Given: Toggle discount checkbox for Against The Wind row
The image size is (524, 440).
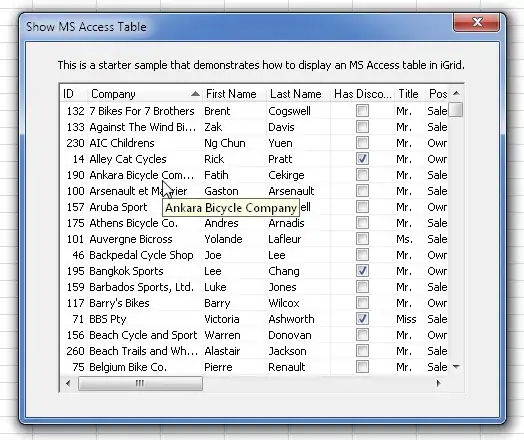Looking at the screenshot, I should coord(362,127).
